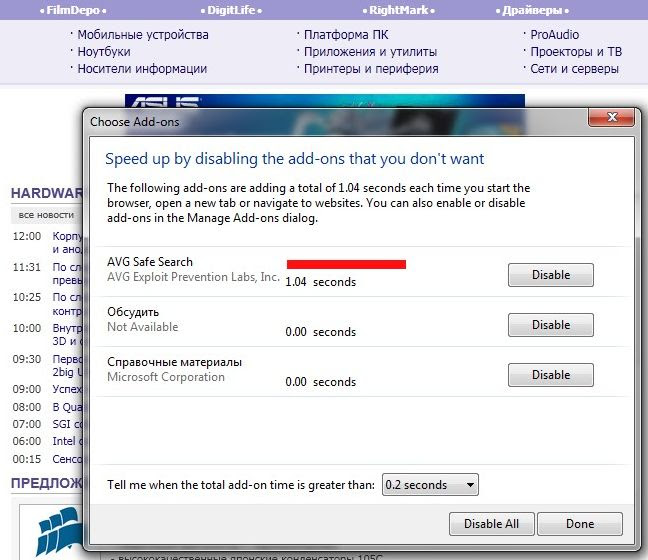Click the ASUS banner advertisement

[325, 101]
